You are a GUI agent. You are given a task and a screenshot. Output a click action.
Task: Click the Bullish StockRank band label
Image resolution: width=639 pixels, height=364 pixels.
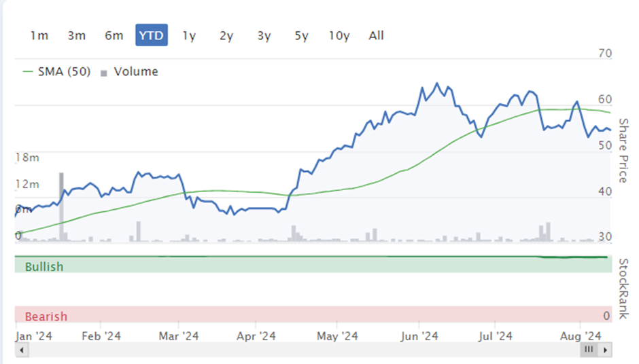(x=44, y=267)
